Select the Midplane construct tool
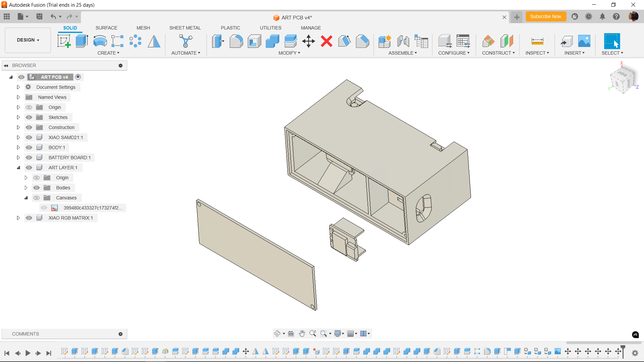 coord(507,41)
